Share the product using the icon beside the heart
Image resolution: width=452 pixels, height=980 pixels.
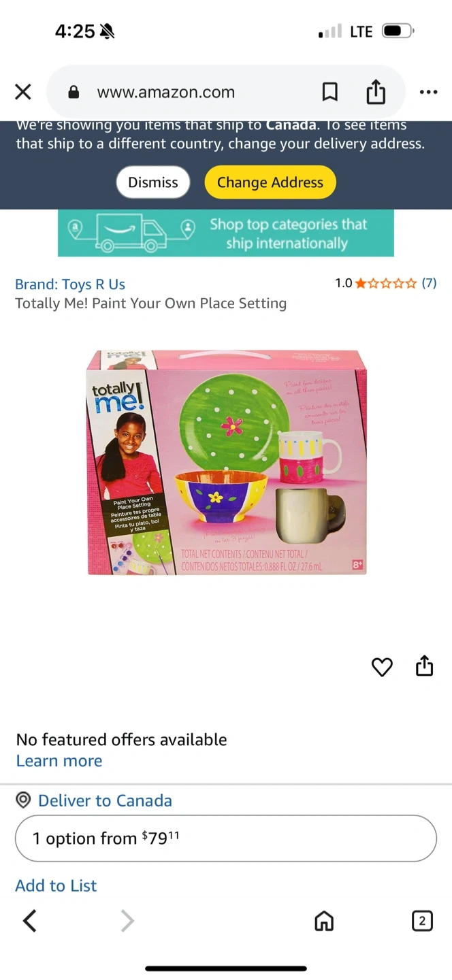pos(424,666)
